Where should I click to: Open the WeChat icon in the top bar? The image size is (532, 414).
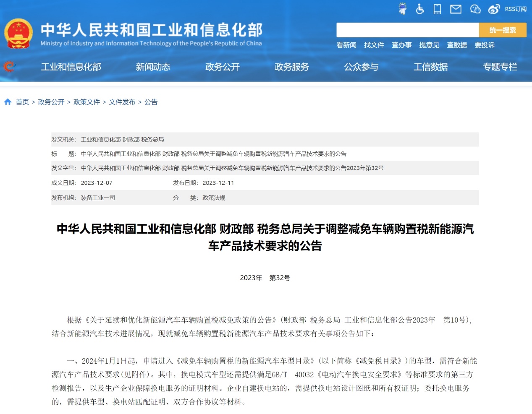click(475, 9)
